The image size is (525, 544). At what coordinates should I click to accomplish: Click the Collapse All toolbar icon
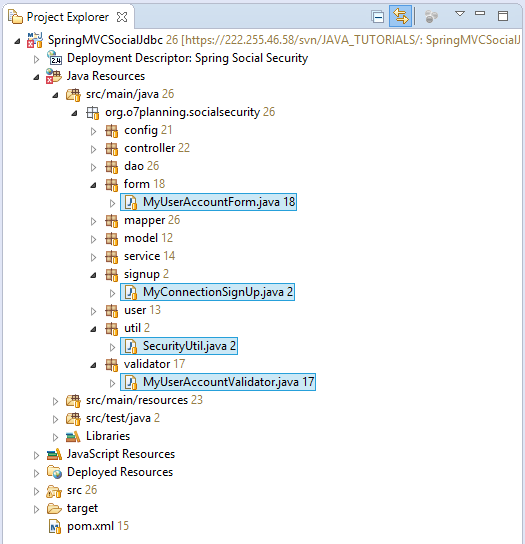[x=378, y=16]
